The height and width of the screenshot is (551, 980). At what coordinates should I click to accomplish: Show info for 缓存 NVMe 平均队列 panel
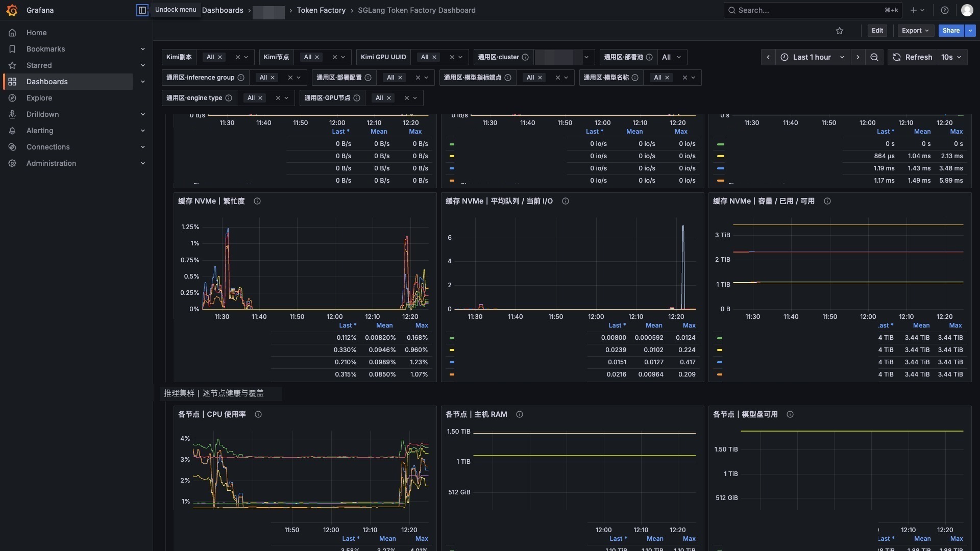coord(566,201)
